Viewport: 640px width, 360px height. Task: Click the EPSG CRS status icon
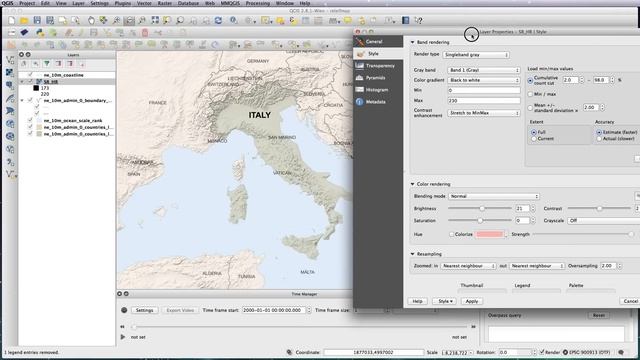click(565, 352)
